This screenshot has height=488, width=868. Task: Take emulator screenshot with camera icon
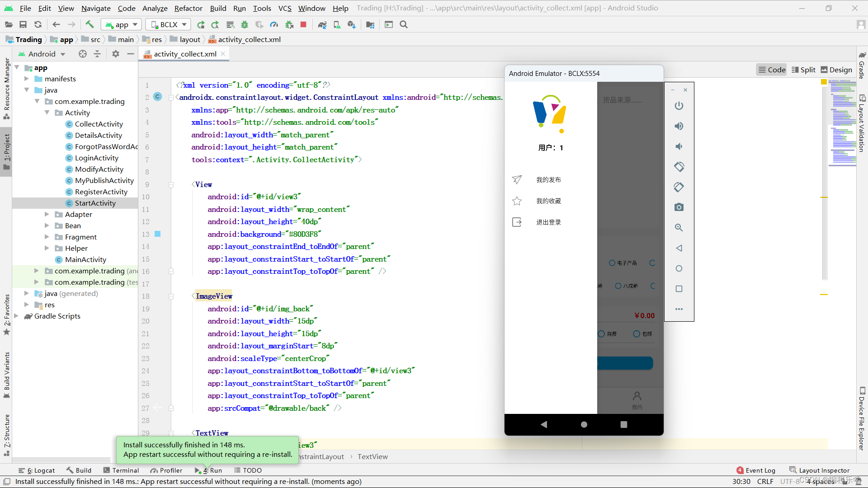(x=679, y=207)
